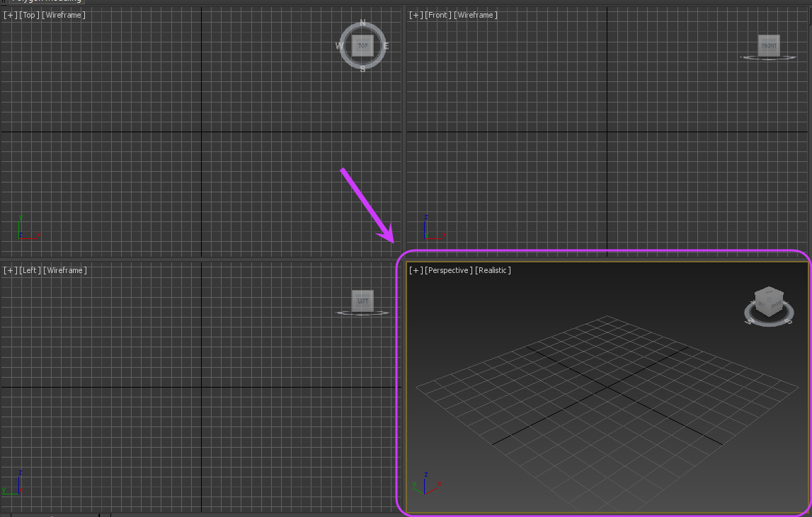
Task: Open the [Left] view label menu
Action: tap(30, 270)
